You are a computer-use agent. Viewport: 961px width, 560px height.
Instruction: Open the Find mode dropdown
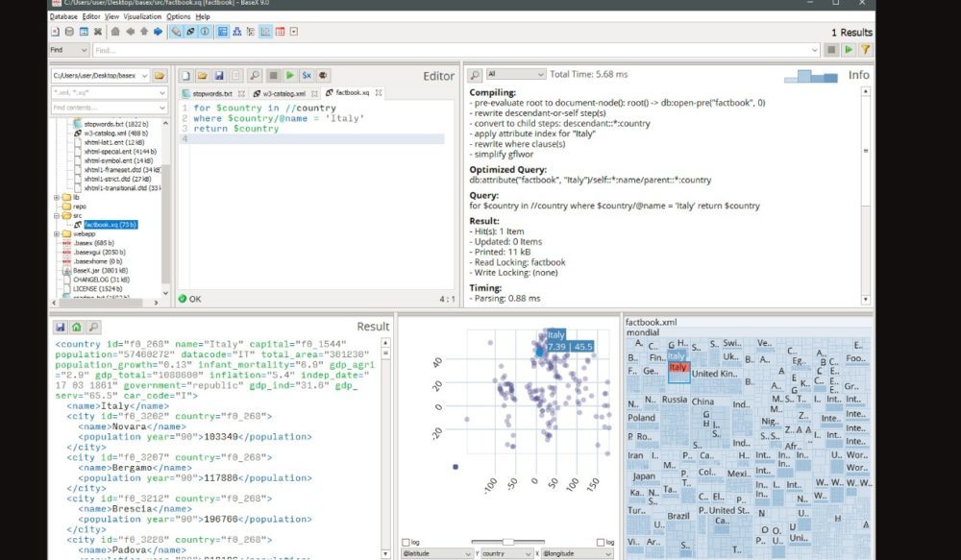point(69,49)
